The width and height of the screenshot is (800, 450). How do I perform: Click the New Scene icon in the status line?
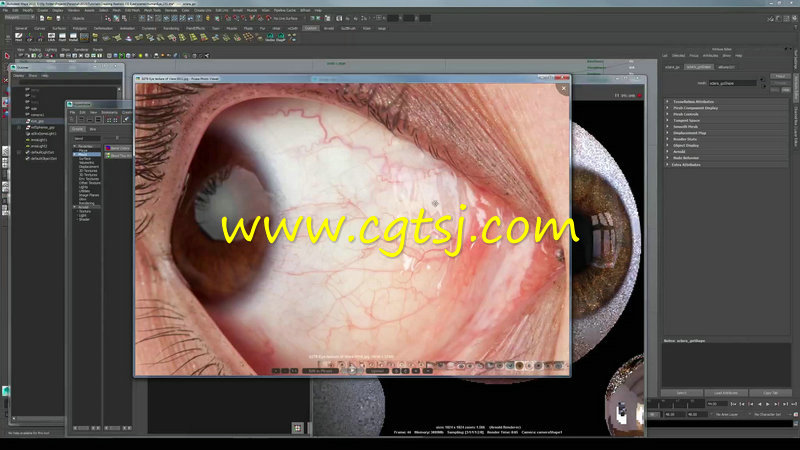tap(42, 18)
